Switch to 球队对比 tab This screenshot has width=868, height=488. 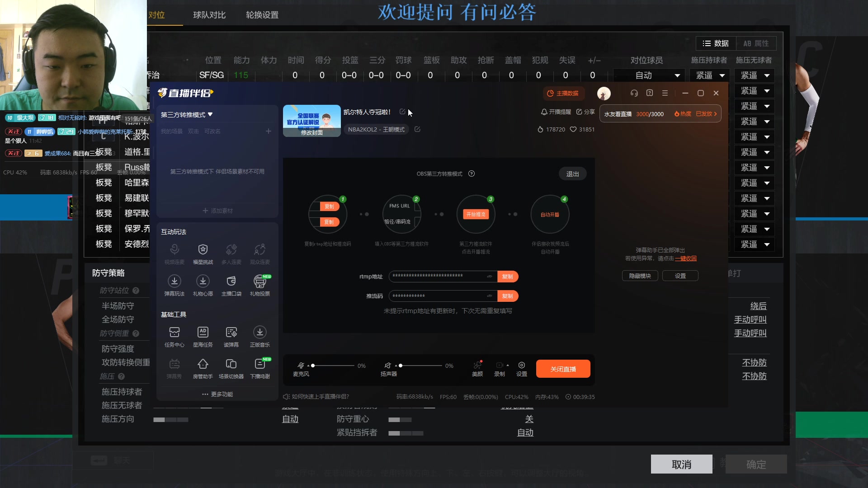209,14
